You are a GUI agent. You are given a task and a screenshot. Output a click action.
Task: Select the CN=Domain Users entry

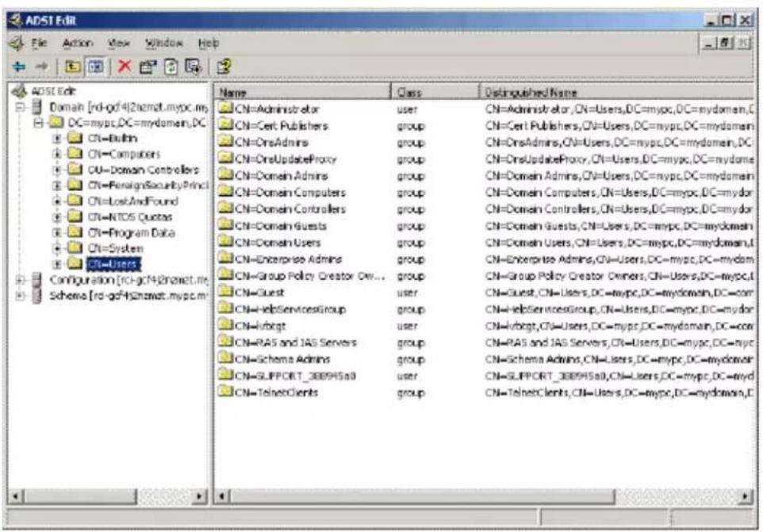pos(278,242)
